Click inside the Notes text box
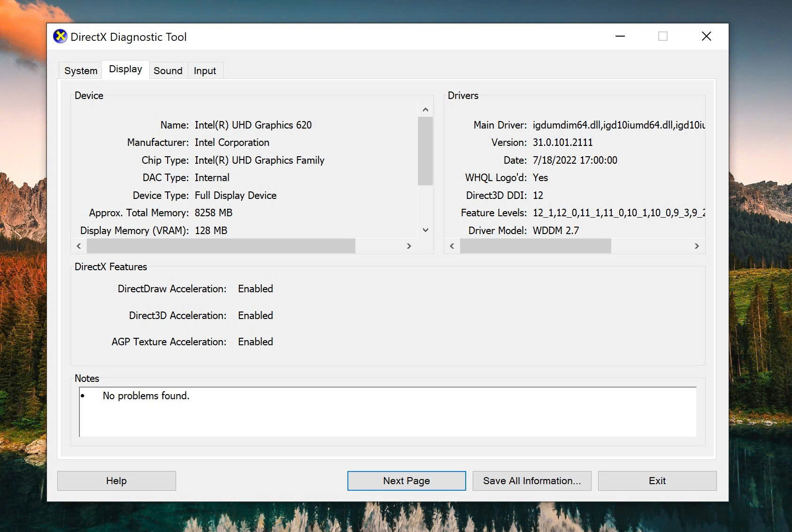The height and width of the screenshot is (532, 792). [x=387, y=412]
